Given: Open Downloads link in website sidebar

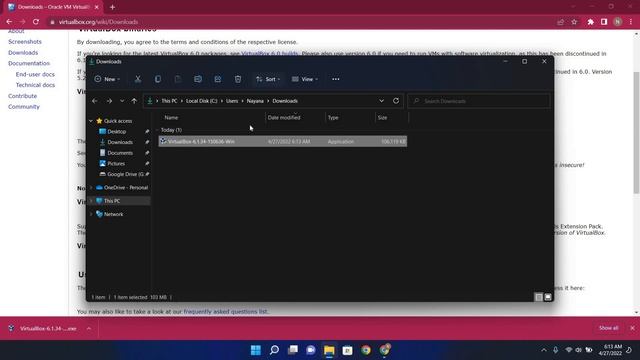Looking at the screenshot, I should click(x=23, y=53).
